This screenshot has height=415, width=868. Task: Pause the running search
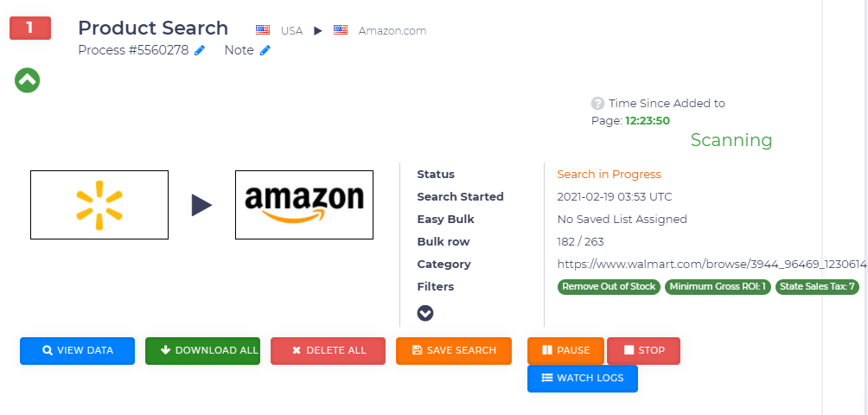coord(565,351)
